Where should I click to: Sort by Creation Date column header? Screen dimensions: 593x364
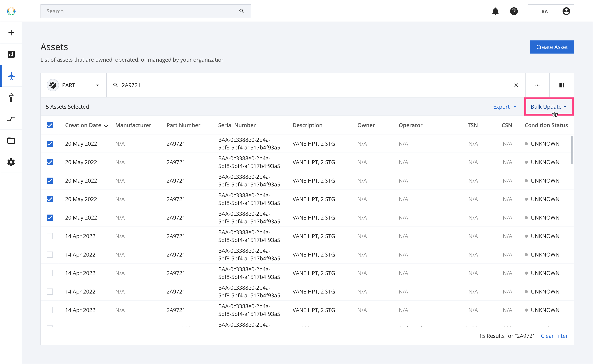coord(83,125)
